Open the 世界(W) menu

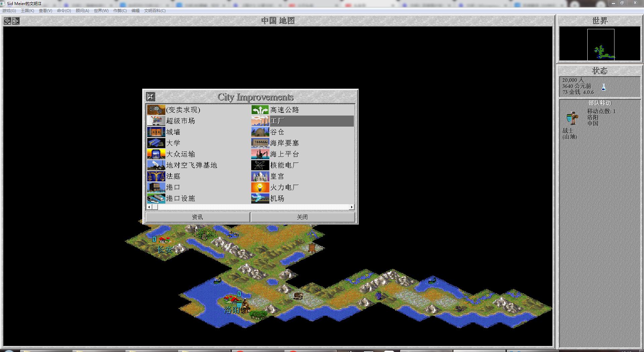click(101, 11)
